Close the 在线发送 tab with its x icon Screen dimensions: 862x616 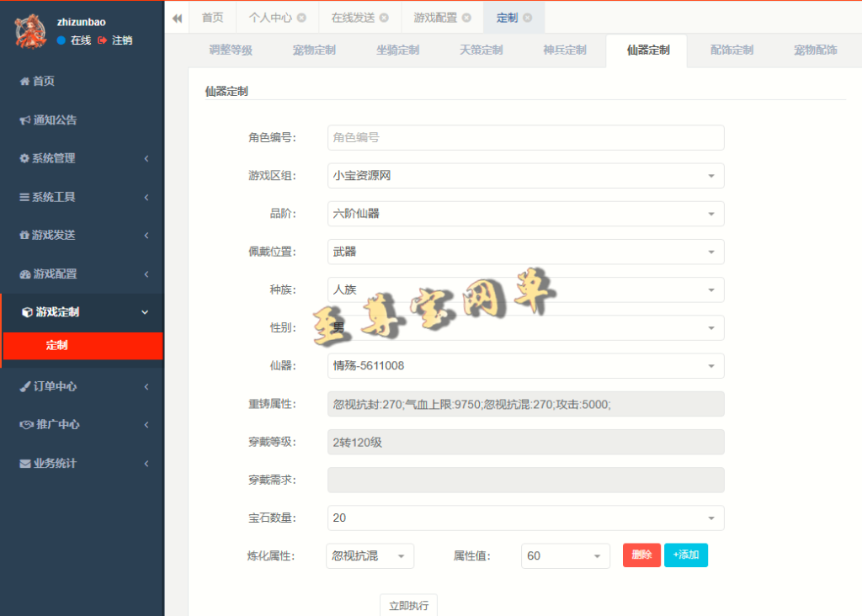[x=384, y=18]
